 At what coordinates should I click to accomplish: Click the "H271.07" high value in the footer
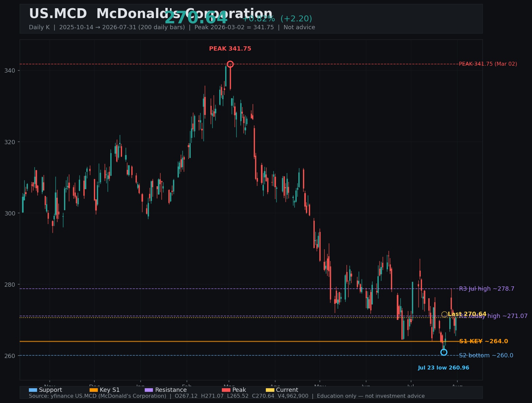(x=212, y=396)
